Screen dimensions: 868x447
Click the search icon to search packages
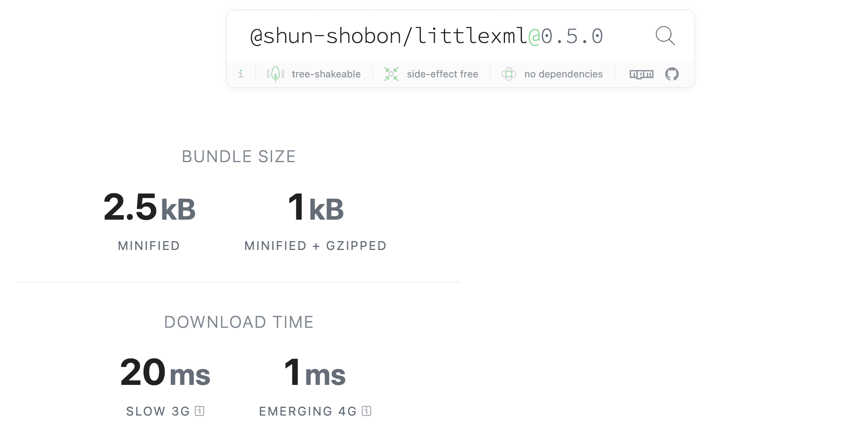(x=664, y=35)
